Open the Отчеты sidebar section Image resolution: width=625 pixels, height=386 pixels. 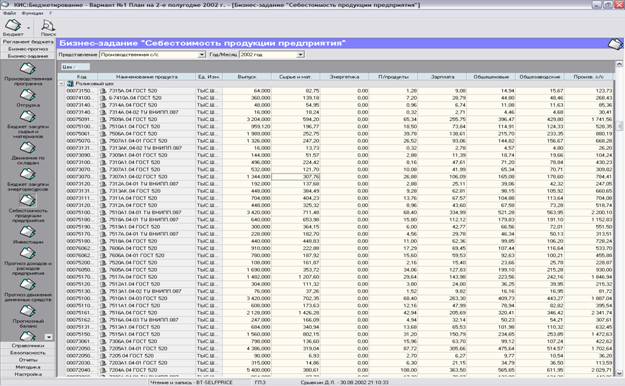tap(28, 360)
